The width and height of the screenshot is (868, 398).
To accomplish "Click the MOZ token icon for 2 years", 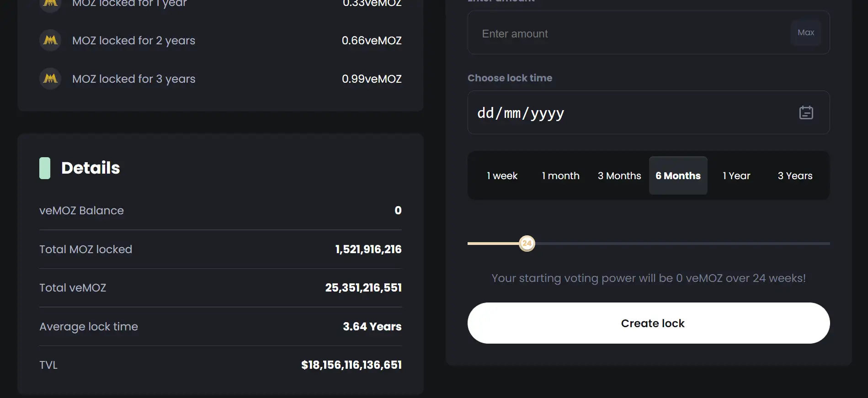I will 50,40.
